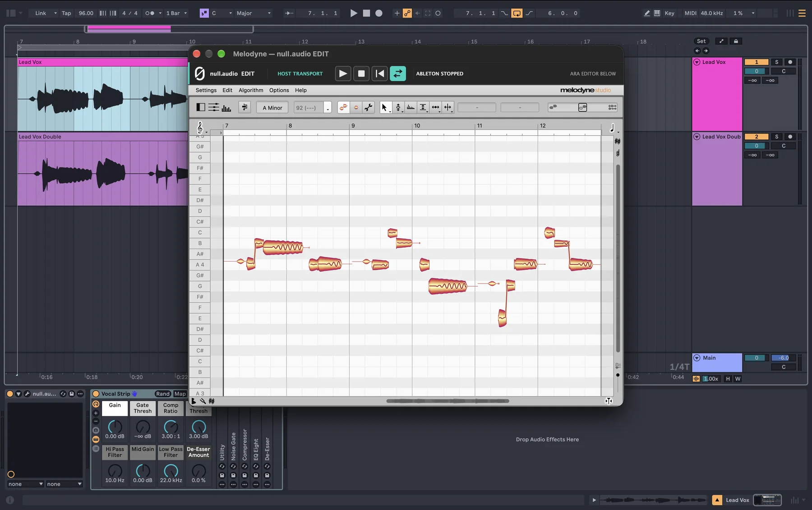
Task: Expand the Lead Vox track fold button
Action: click(697, 62)
